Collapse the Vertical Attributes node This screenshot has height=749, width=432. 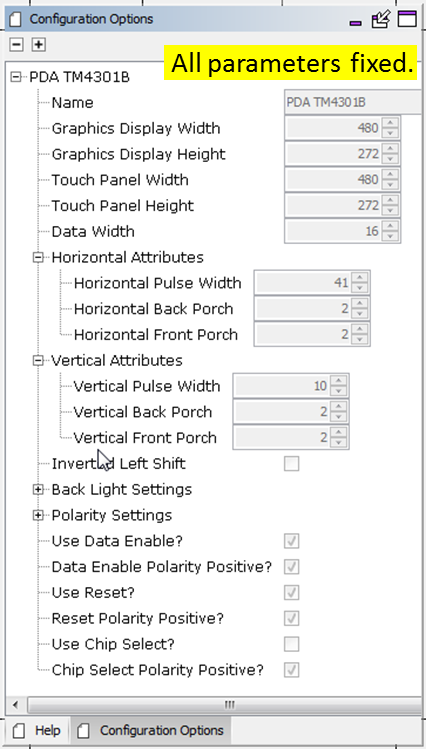38,361
